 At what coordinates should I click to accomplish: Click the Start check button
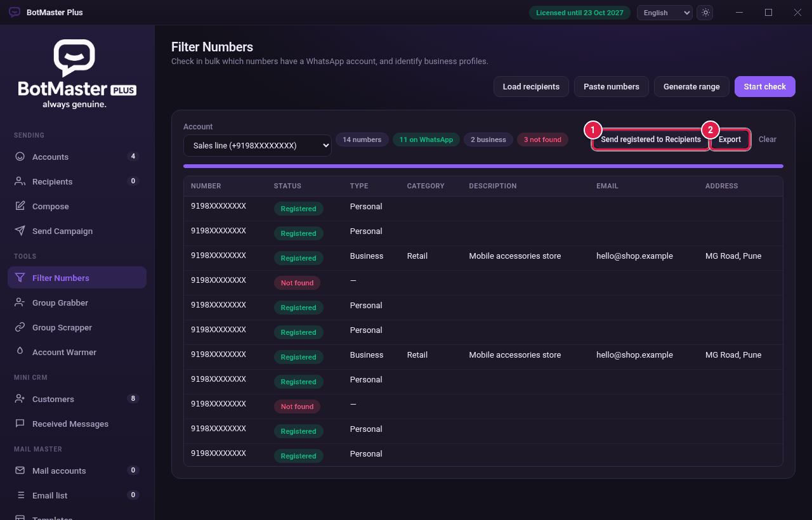pos(765,87)
